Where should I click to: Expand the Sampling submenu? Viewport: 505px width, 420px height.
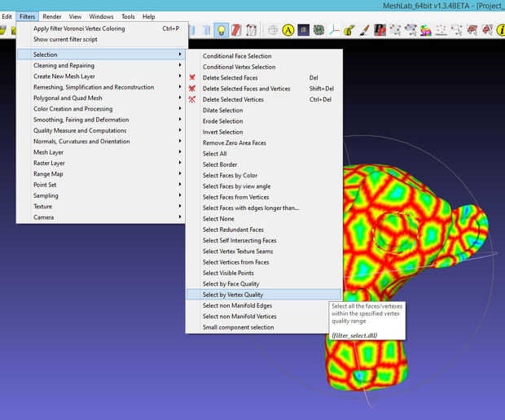point(101,195)
